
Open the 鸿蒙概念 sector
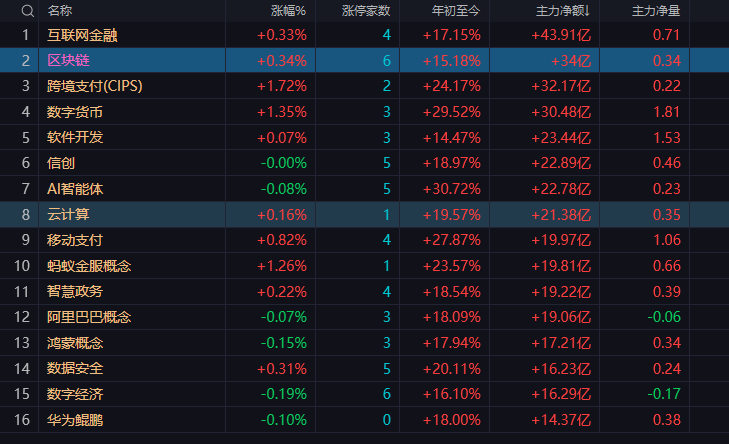(75, 343)
